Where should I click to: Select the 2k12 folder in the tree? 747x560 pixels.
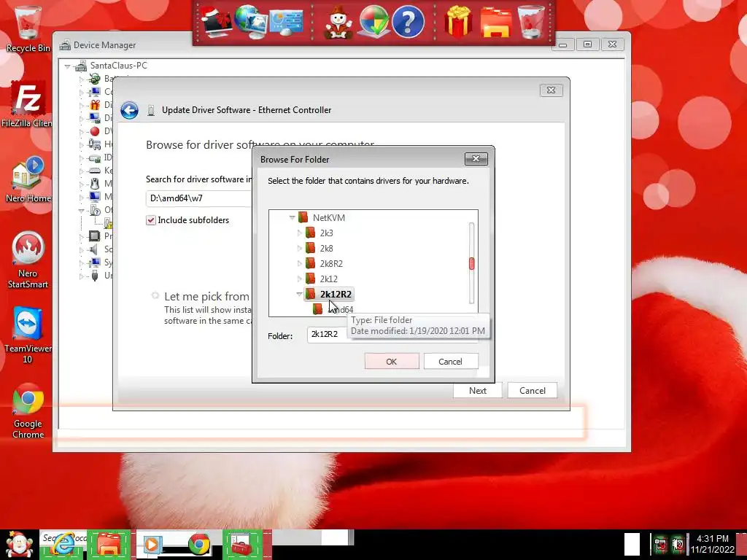click(x=329, y=279)
